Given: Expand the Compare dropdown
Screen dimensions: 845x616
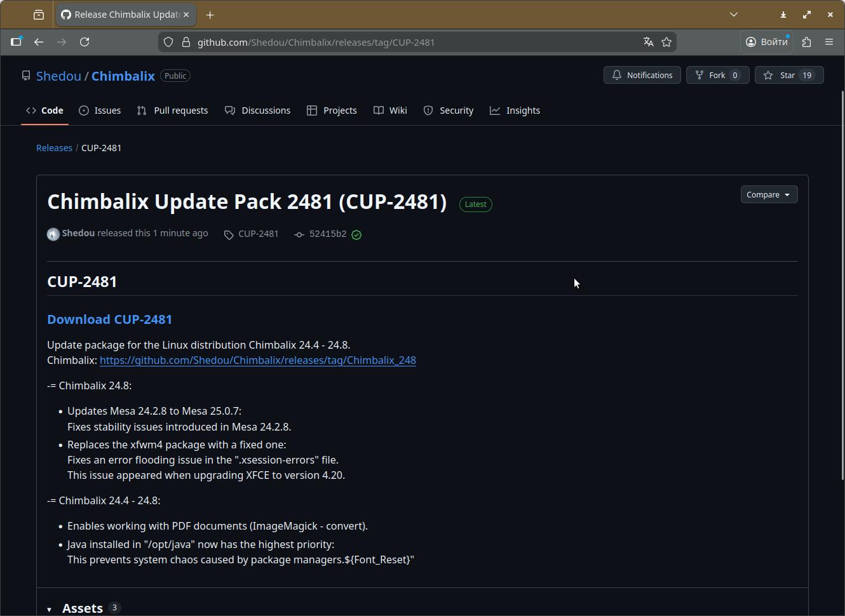Looking at the screenshot, I should (769, 194).
